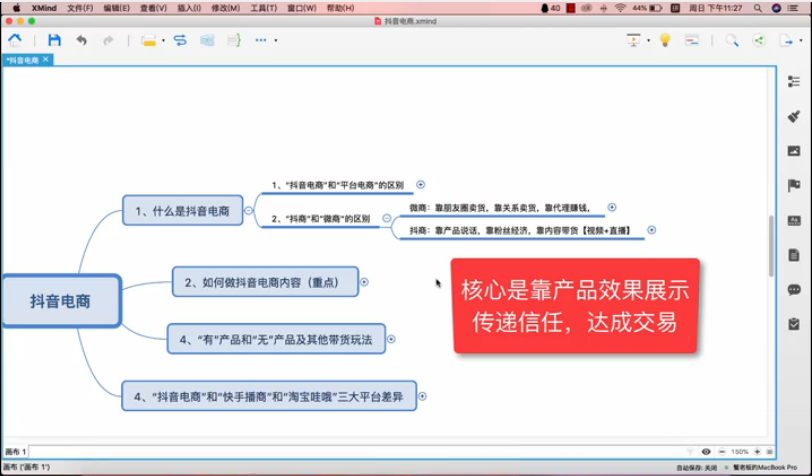Expand the '如何做抖音电商内容' topic

click(364, 282)
